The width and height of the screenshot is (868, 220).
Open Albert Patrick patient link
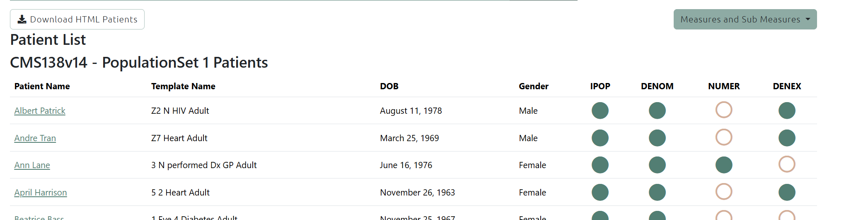click(40, 111)
